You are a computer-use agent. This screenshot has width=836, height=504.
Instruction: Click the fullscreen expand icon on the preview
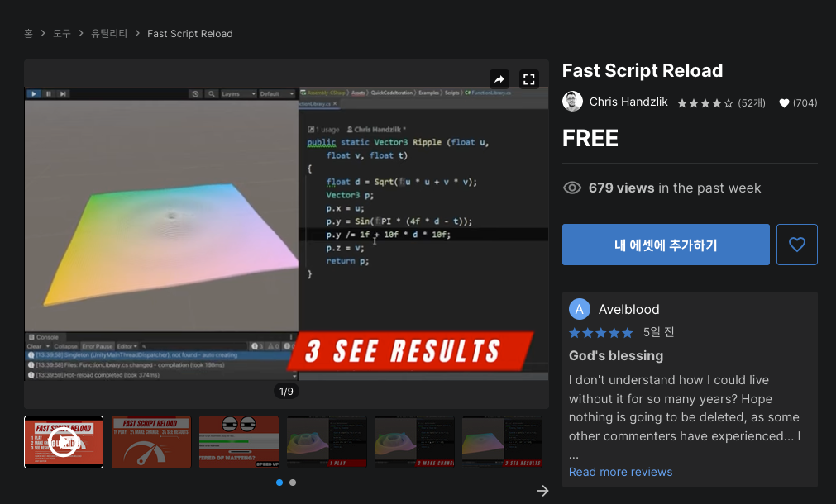coord(529,79)
